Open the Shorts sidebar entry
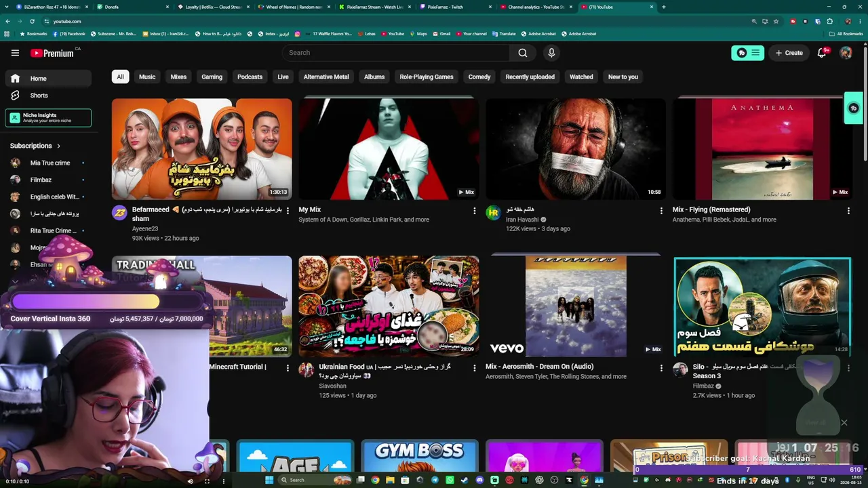868x488 pixels. [x=48, y=96]
